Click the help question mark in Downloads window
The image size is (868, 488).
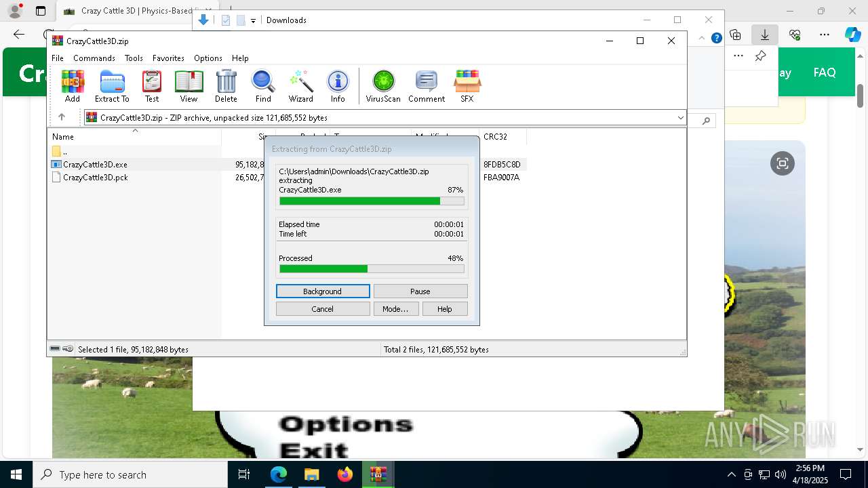pyautogui.click(x=716, y=38)
